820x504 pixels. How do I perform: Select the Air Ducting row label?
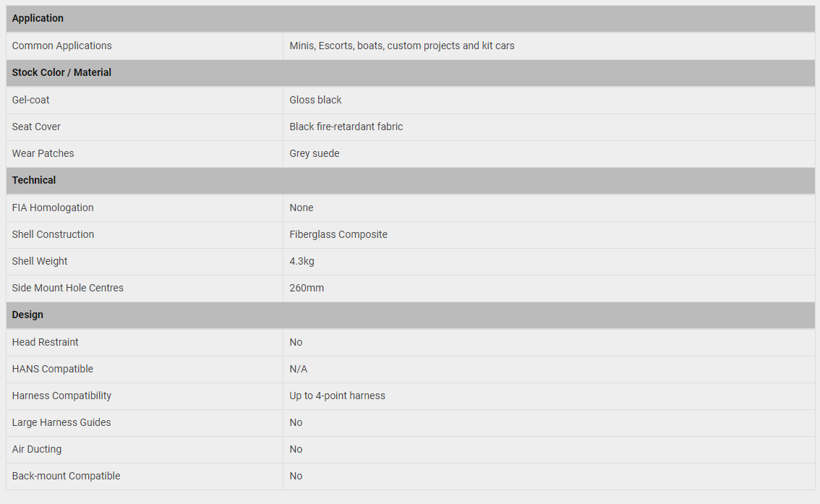point(37,449)
